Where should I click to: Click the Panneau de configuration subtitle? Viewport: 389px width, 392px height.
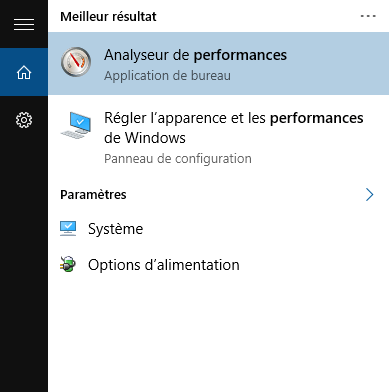pos(178,159)
